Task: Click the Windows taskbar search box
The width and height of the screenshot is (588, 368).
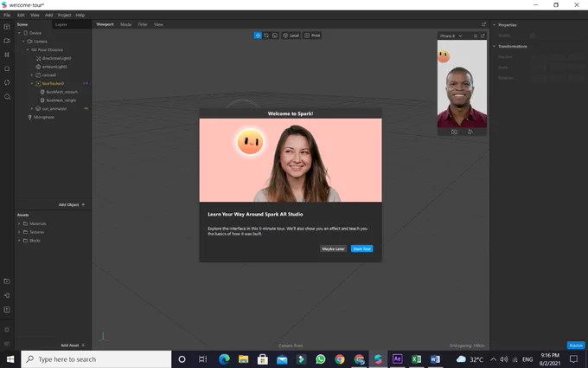Action: point(96,359)
